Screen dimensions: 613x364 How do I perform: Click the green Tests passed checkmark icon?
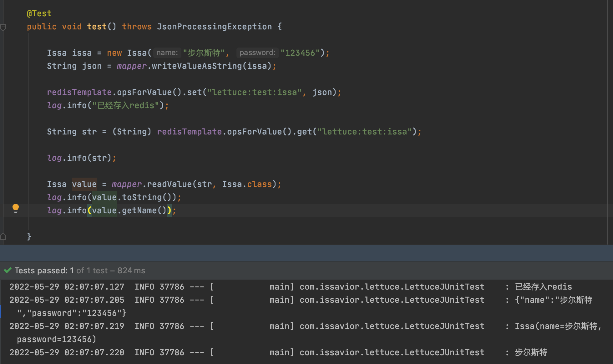8,270
